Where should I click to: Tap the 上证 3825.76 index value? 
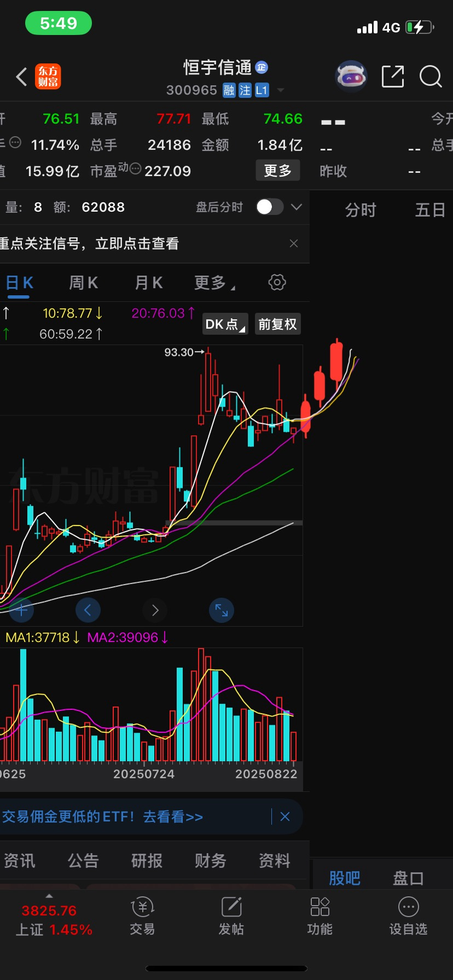[49, 911]
